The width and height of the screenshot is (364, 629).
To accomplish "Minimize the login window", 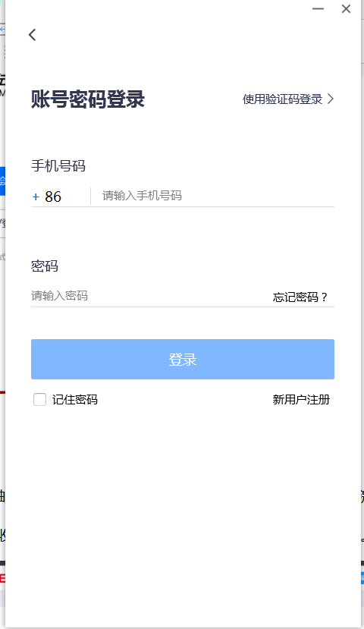I will 318,9.
